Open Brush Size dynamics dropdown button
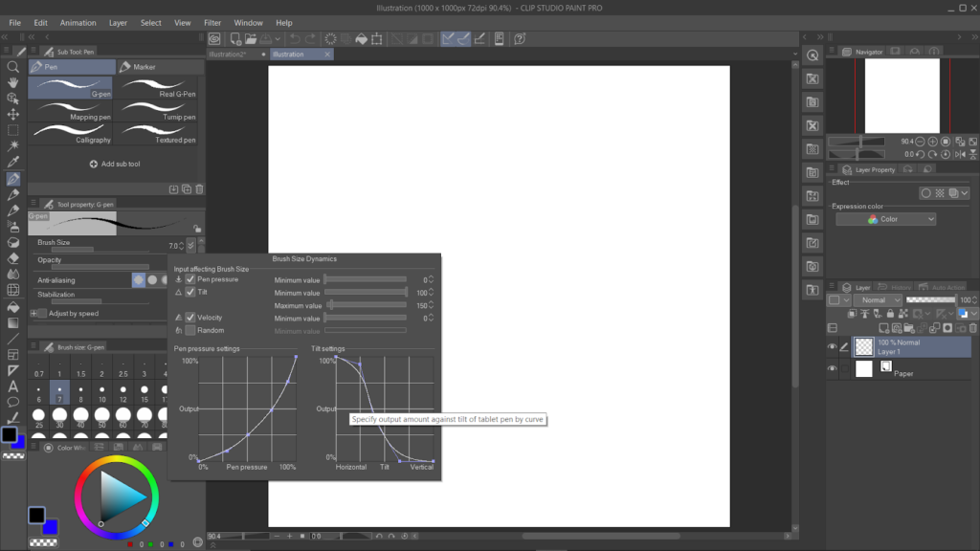 [191, 246]
